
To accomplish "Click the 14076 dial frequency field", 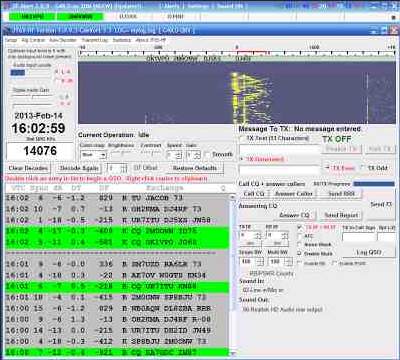I will (x=40, y=151).
